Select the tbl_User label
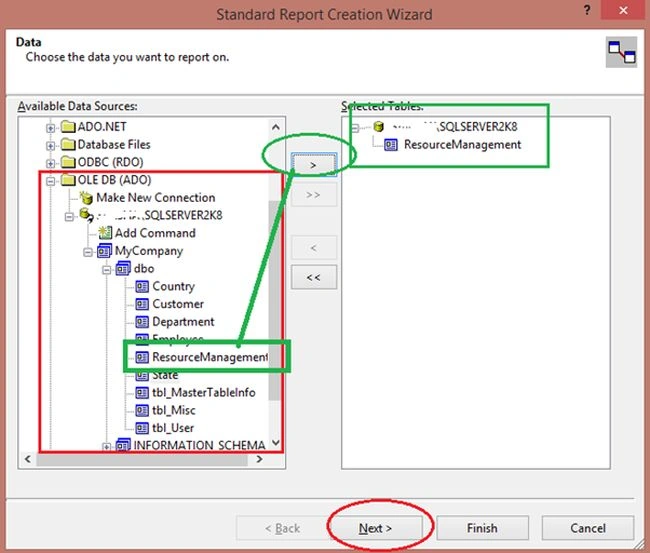 click(x=173, y=428)
